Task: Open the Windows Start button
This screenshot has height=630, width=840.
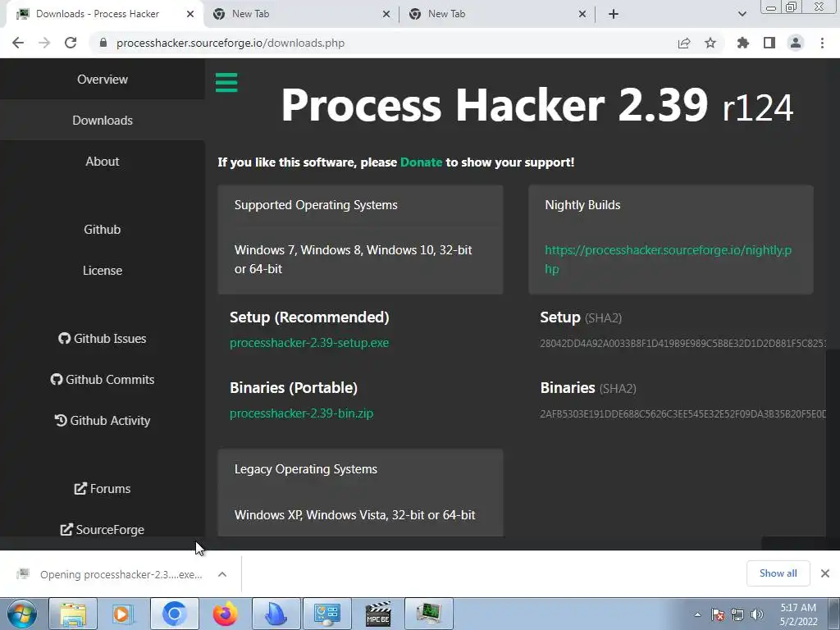Action: coord(21,614)
